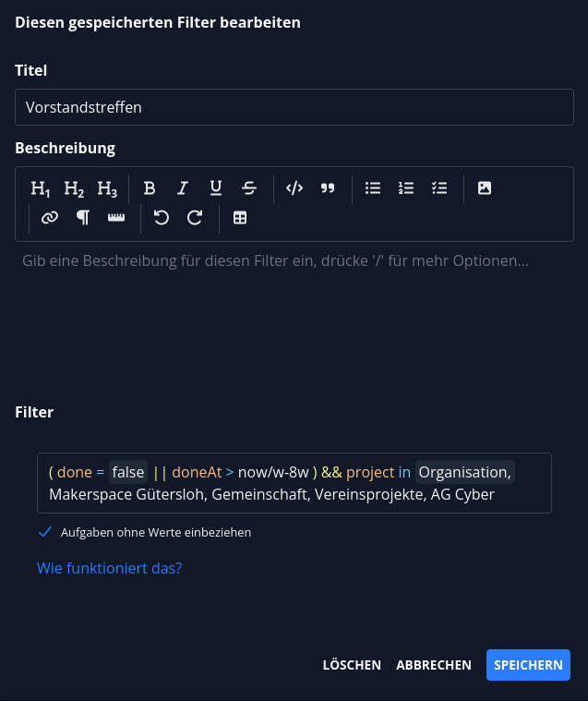Screen dimensions: 588x701
Task: Apply Heading 2 formatting
Action: tap(74, 188)
